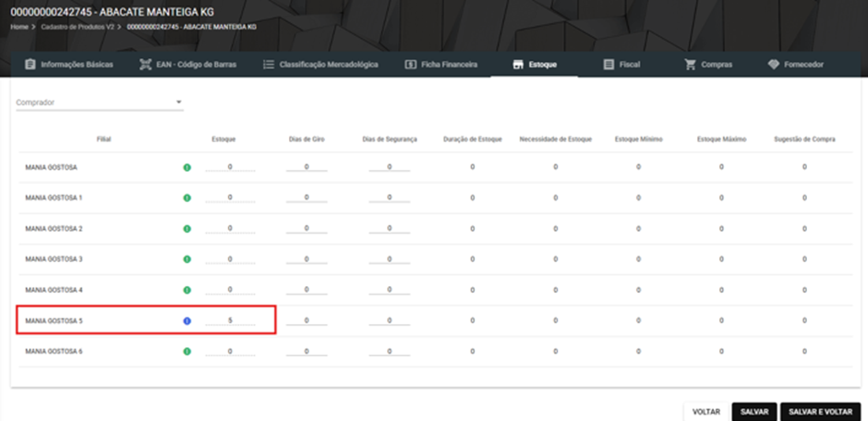The height and width of the screenshot is (421, 868).
Task: Edit Estoque field for MANIA GOSTOSA 5
Action: pos(230,321)
